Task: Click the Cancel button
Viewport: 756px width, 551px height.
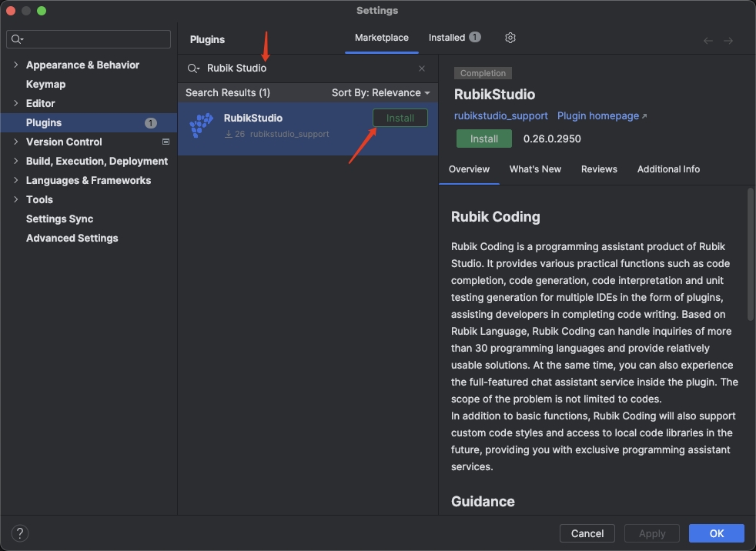Action: [587, 533]
